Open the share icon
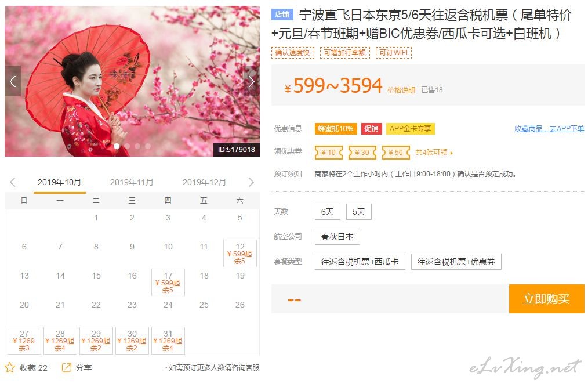 pos(66,367)
